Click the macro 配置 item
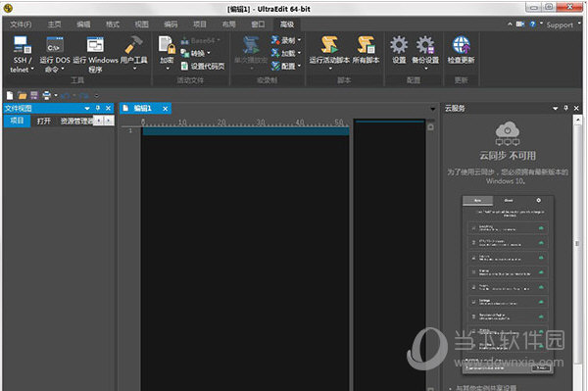The height and width of the screenshot is (391, 588). [x=286, y=66]
